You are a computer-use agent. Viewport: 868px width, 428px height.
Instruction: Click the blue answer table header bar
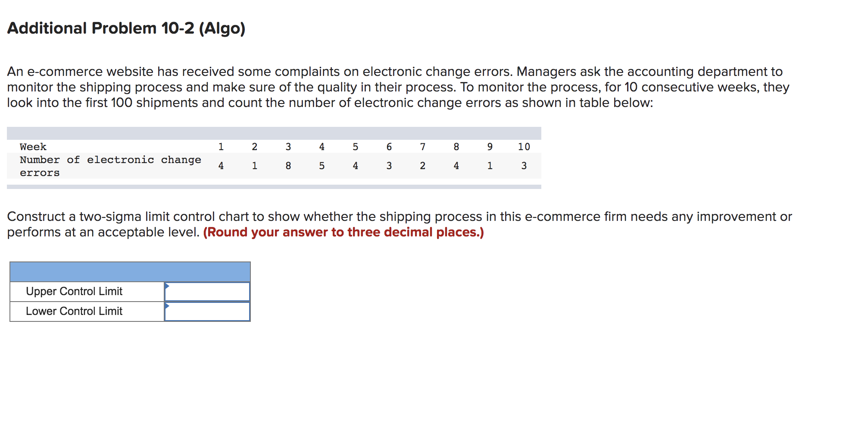click(x=129, y=271)
